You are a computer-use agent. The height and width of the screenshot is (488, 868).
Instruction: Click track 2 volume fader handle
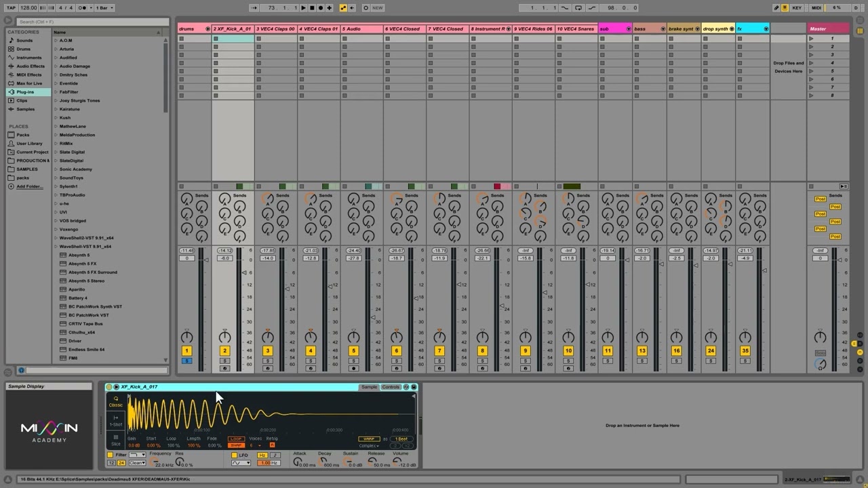tap(244, 272)
